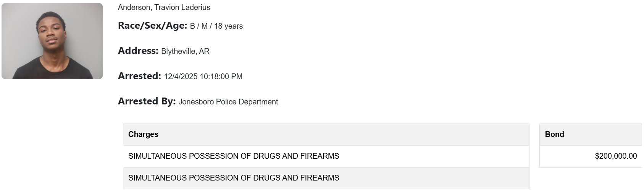Click the Charges table header
Image resolution: width=644 pixels, height=192 pixels.
tap(143, 134)
